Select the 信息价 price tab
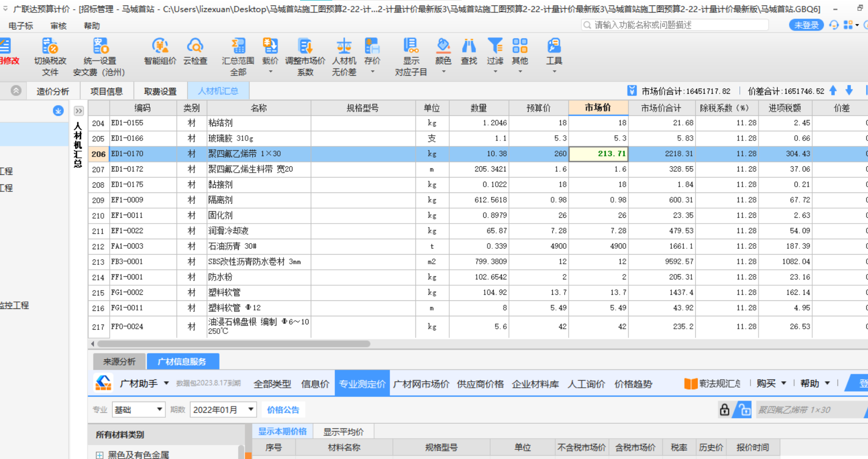The width and height of the screenshot is (868, 459). (x=315, y=384)
